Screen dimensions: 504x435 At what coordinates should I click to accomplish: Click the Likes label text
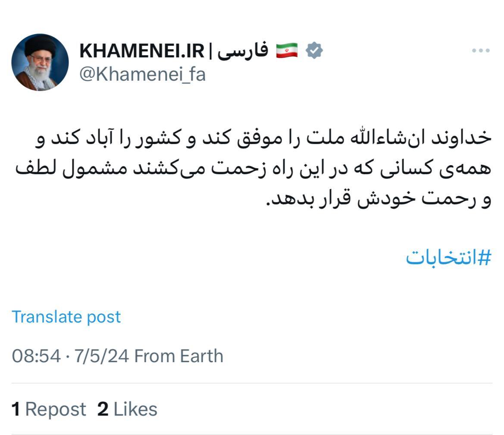coord(136,408)
